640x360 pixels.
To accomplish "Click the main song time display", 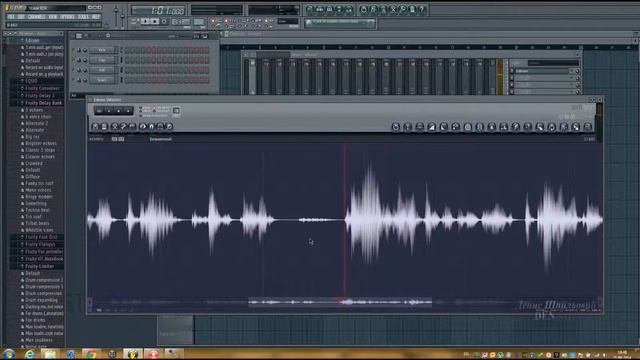I will pos(158,10).
